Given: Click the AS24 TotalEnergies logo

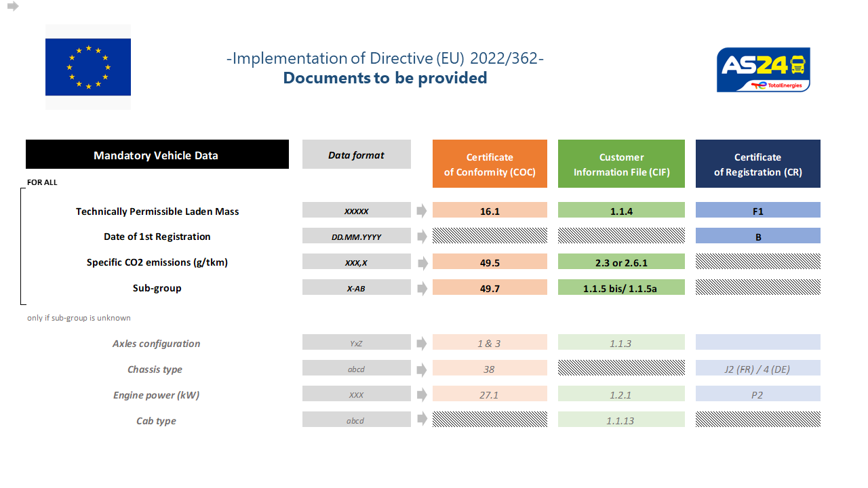Looking at the screenshot, I should [x=763, y=70].
